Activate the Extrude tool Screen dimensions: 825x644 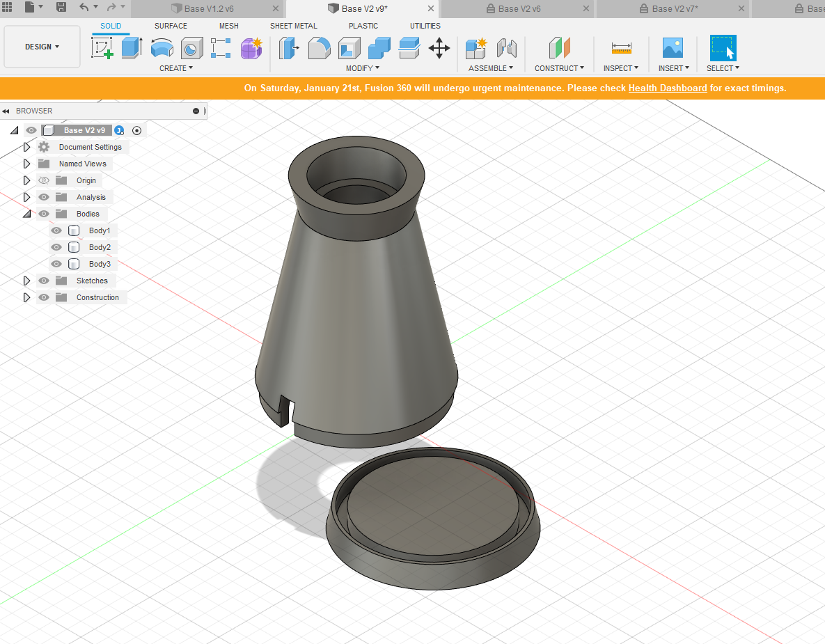click(x=132, y=48)
